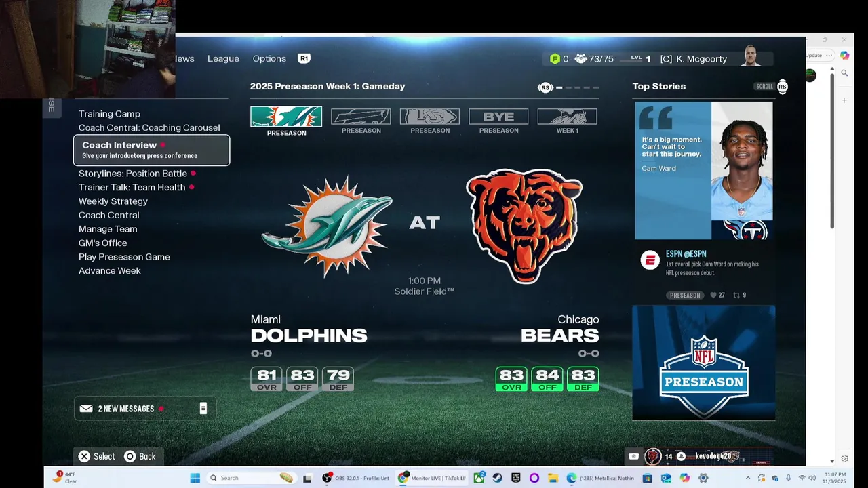This screenshot has width=868, height=488.
Task: Open OBS from the taskbar
Action: click(x=356, y=478)
